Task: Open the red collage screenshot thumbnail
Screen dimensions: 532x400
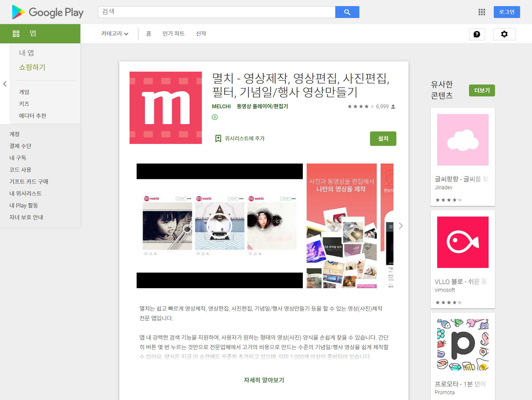Action: click(342, 226)
